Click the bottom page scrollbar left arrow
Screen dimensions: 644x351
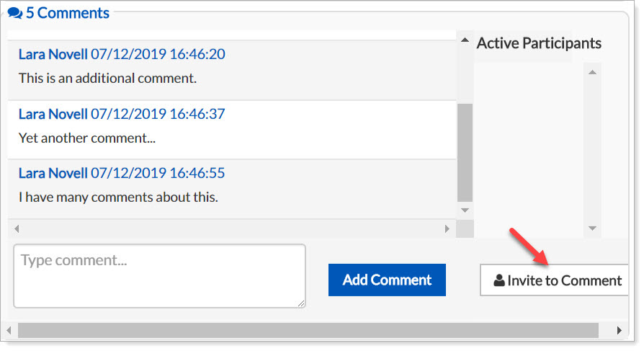(9, 330)
